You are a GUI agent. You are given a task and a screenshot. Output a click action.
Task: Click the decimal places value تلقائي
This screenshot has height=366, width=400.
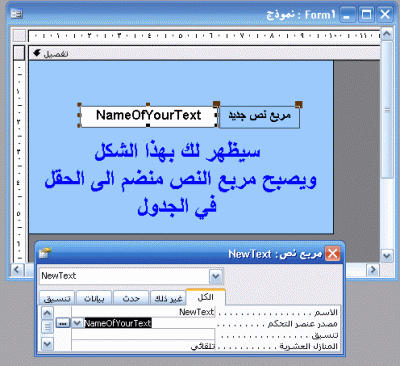coord(143,346)
